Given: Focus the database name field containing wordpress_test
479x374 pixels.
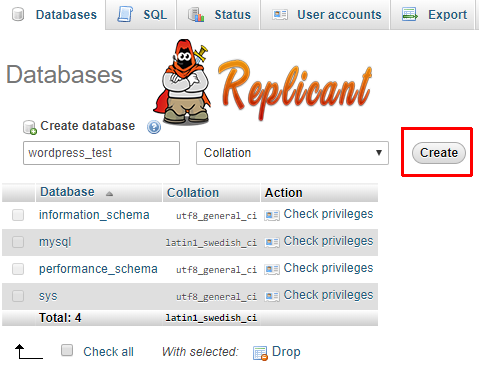Looking at the screenshot, I should (x=101, y=153).
